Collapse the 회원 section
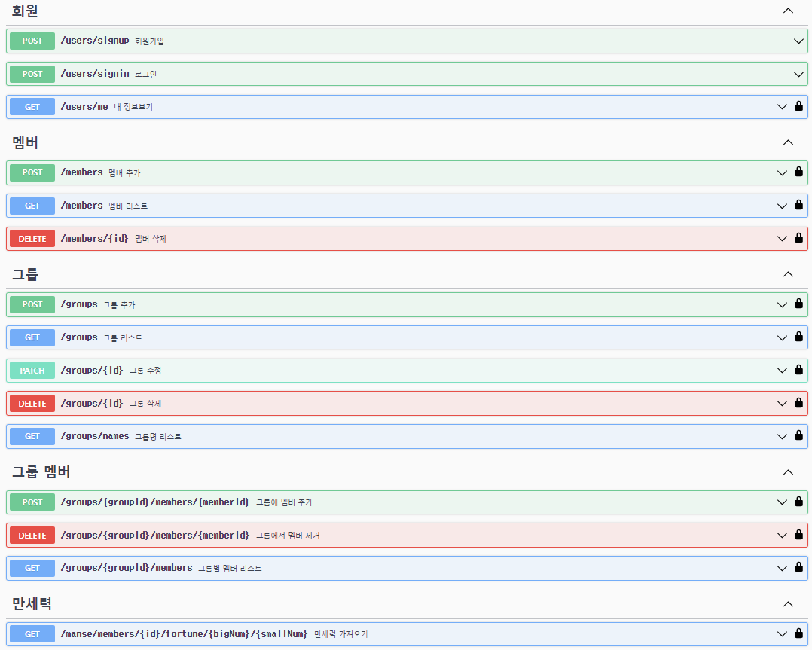 [x=788, y=11]
